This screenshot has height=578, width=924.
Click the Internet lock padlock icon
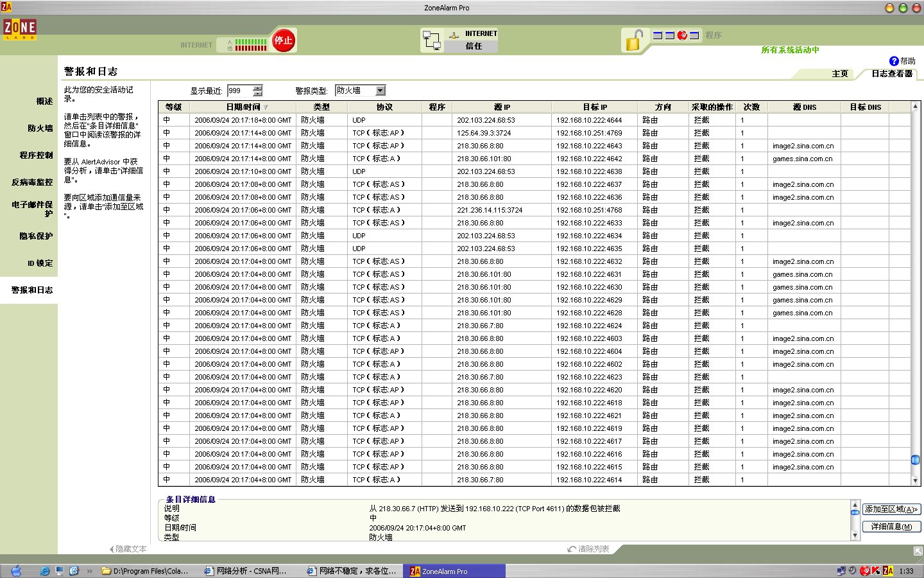(x=633, y=40)
